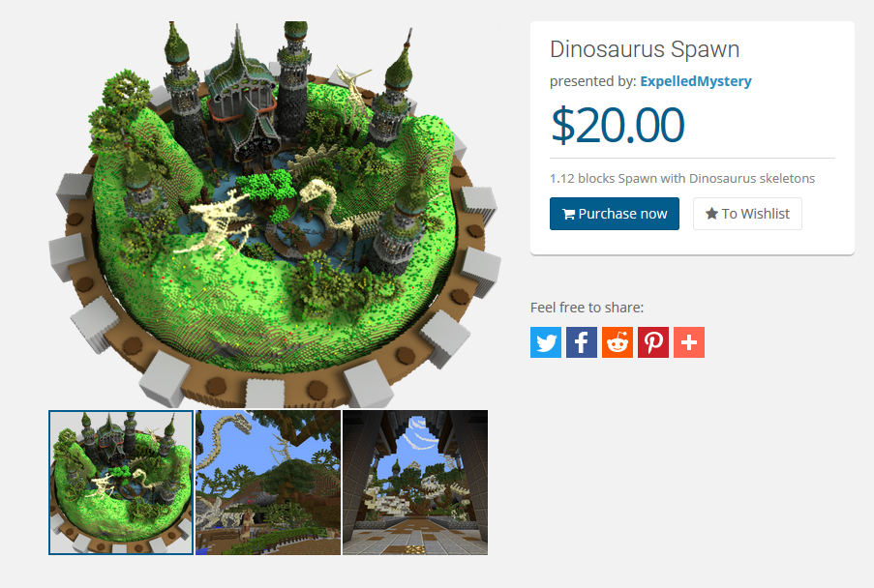The image size is (874, 588).
Task: Click the Purchase now button
Action: (x=615, y=214)
